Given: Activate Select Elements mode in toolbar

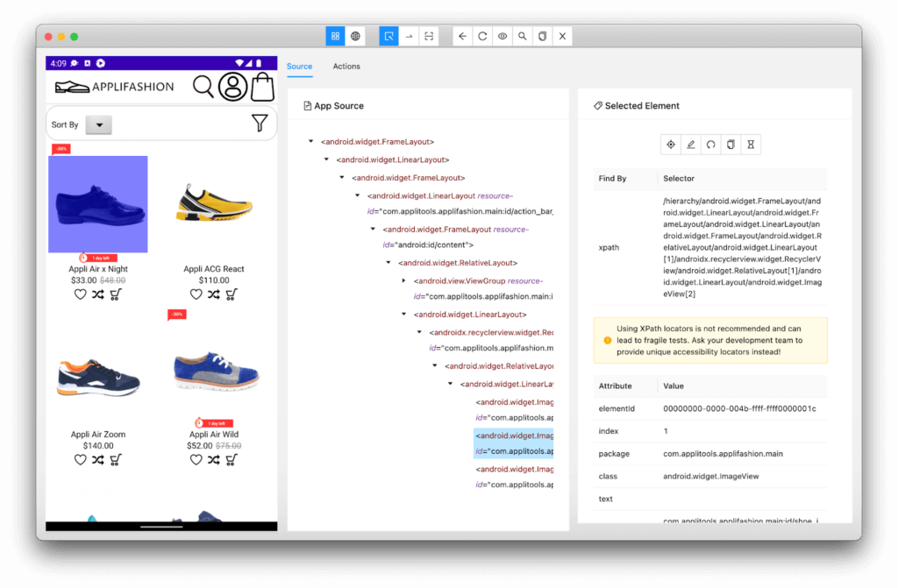Looking at the screenshot, I should tap(388, 37).
